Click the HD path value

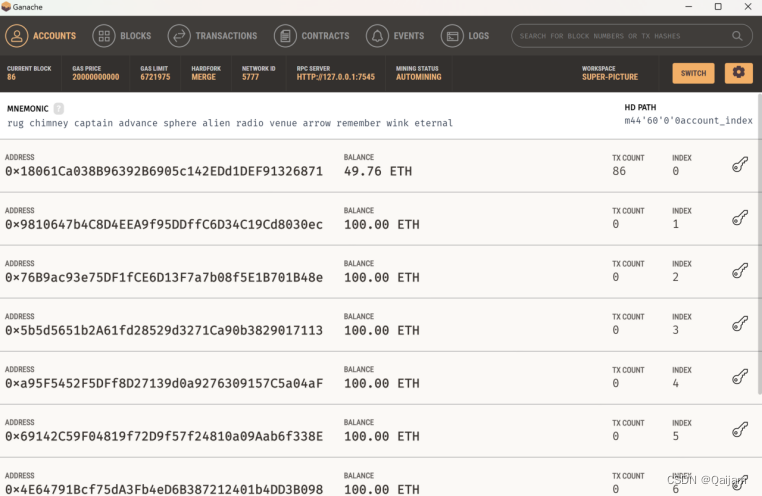click(x=688, y=120)
